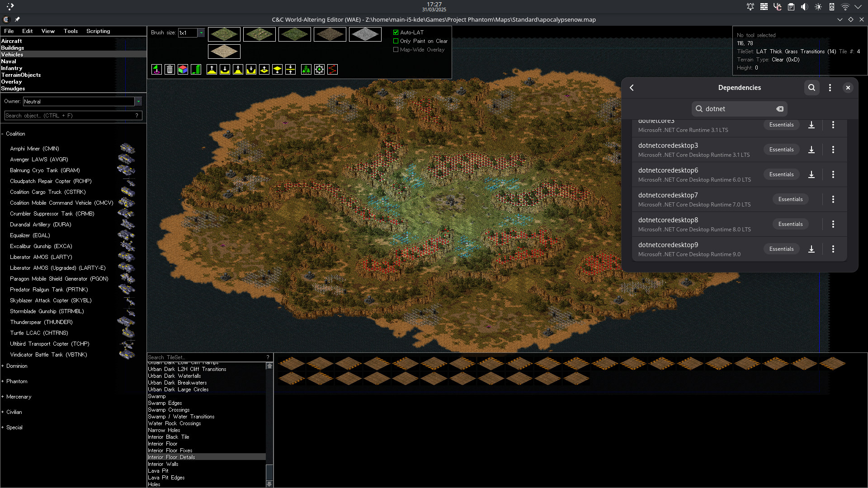This screenshot has width=868, height=488.
Task: Open the Tools menu
Action: (71, 31)
